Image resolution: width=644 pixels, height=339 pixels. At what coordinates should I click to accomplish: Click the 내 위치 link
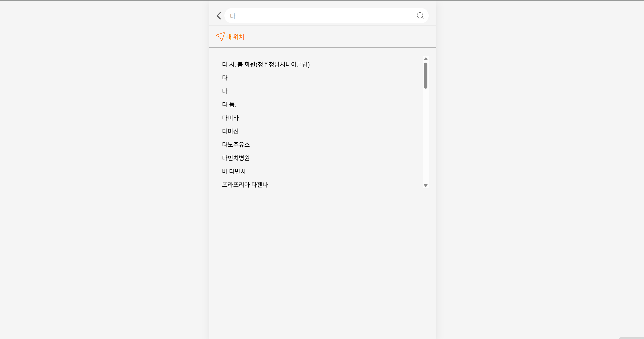pos(235,37)
